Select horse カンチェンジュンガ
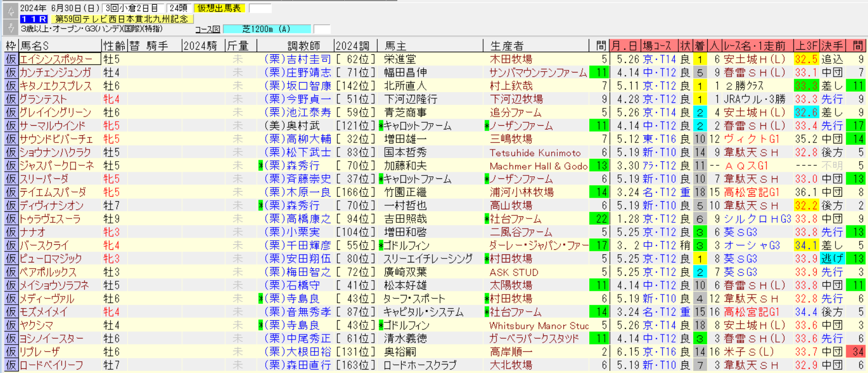 [x=55, y=72]
